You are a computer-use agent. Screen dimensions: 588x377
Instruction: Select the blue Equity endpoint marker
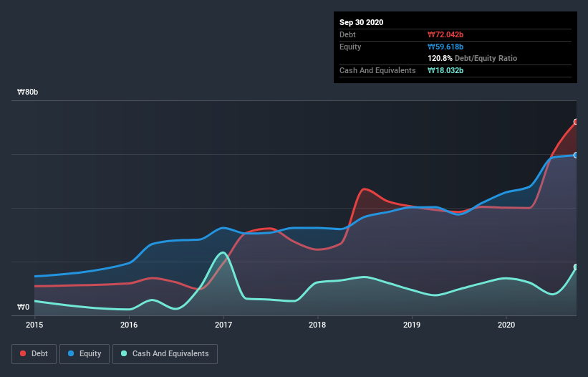[576, 155]
